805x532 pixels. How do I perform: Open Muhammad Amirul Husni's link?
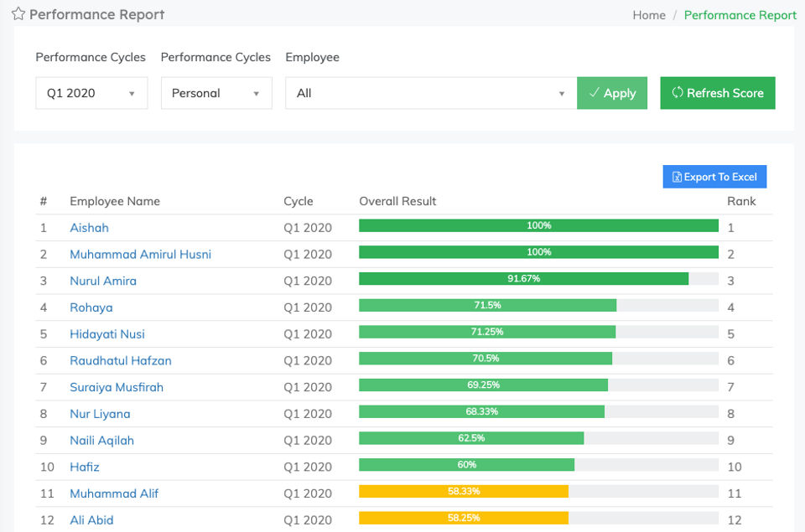click(140, 255)
